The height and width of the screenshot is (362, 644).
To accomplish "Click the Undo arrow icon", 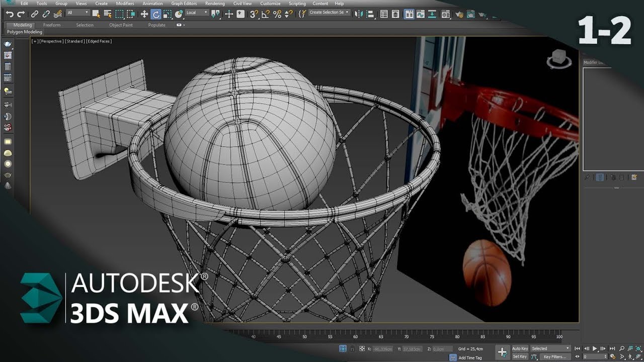I will click(9, 14).
